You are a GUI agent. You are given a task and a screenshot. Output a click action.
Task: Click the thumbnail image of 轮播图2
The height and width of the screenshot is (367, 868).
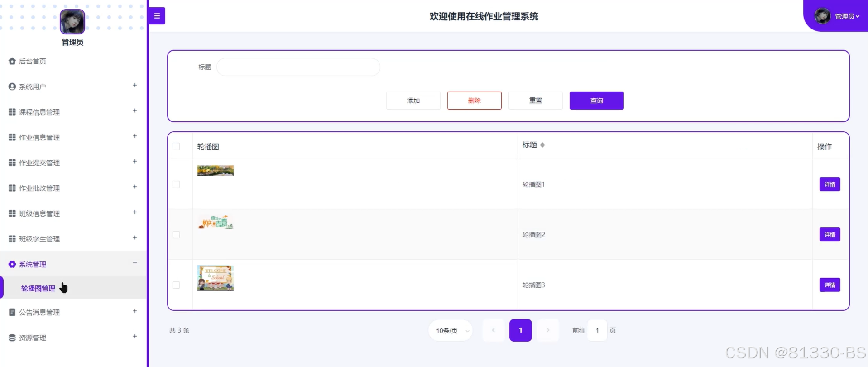[x=216, y=222]
